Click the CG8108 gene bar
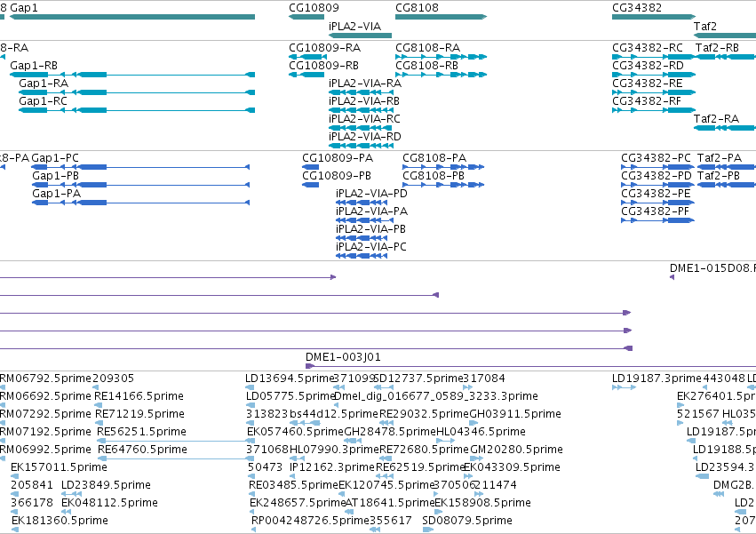This screenshot has width=756, height=534. (x=442, y=17)
